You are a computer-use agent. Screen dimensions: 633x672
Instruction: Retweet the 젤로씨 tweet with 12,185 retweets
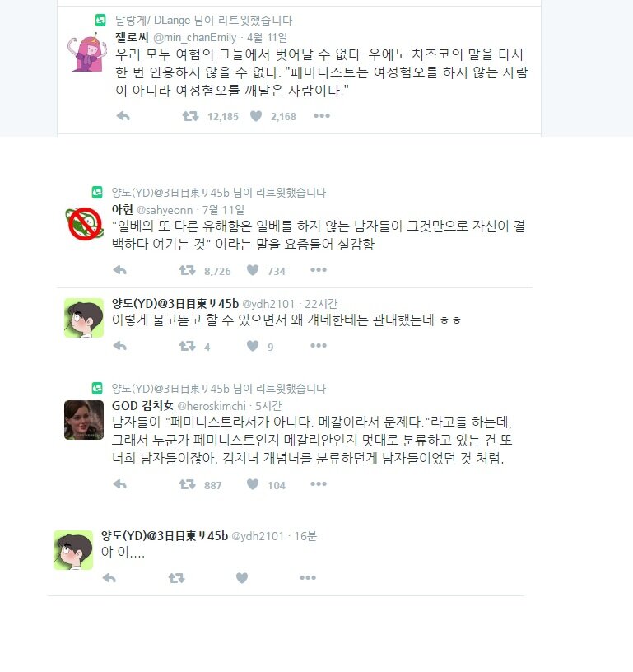[x=190, y=116]
